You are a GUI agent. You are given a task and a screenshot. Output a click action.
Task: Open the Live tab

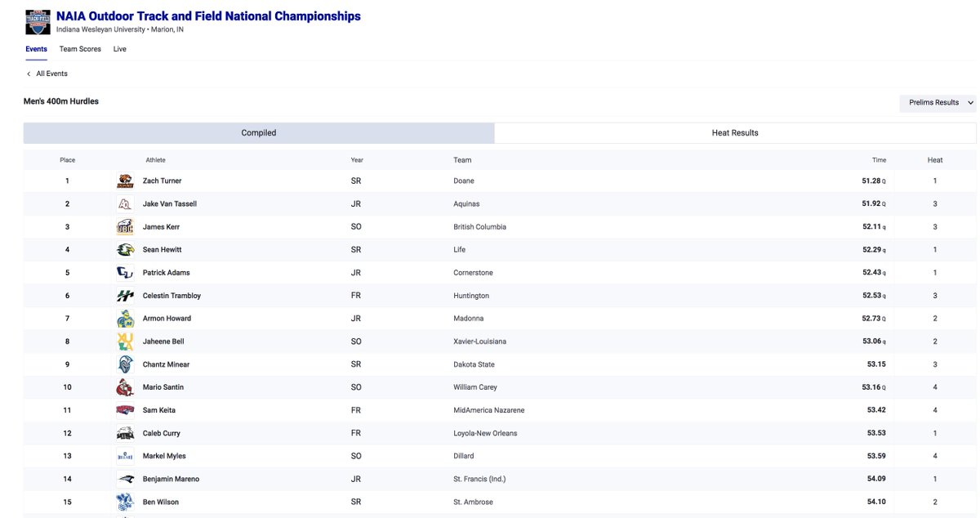pos(120,49)
